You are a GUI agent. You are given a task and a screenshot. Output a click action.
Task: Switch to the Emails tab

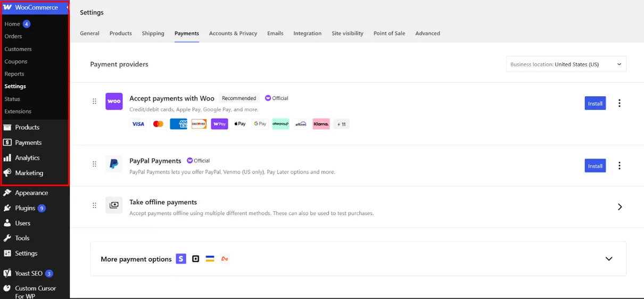[x=275, y=33]
